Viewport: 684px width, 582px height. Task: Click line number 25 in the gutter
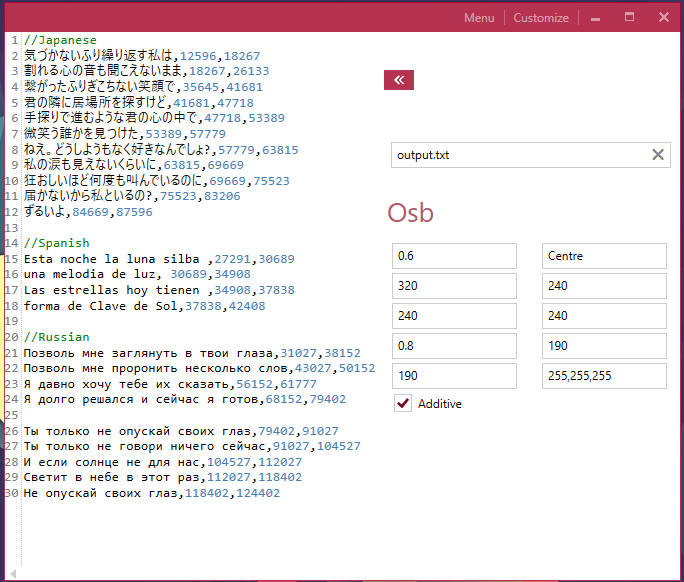pos(11,415)
